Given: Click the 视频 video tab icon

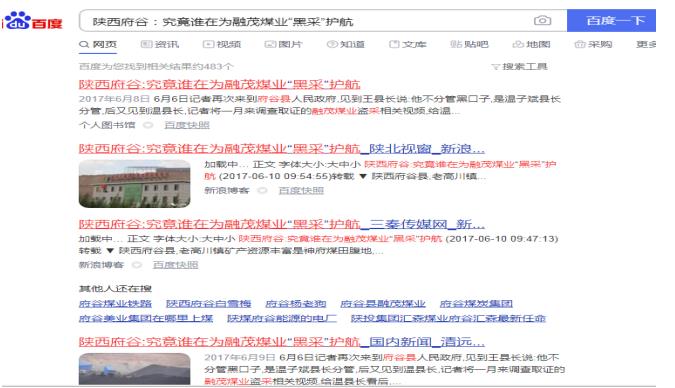Looking at the screenshot, I should (208, 44).
